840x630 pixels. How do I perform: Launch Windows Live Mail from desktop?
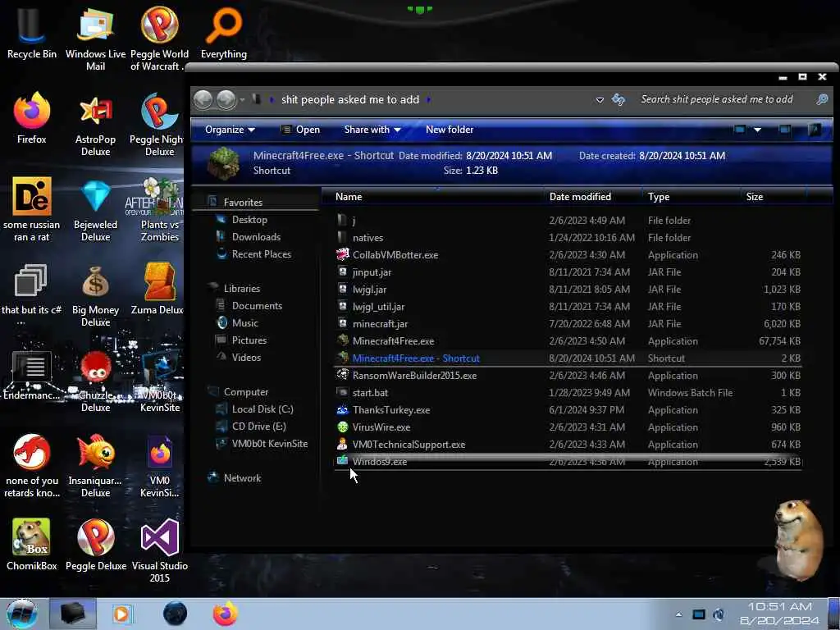tap(95, 39)
